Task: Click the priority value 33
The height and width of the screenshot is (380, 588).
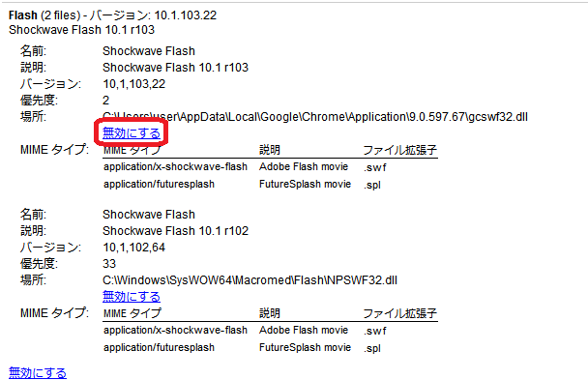Action: [109, 264]
